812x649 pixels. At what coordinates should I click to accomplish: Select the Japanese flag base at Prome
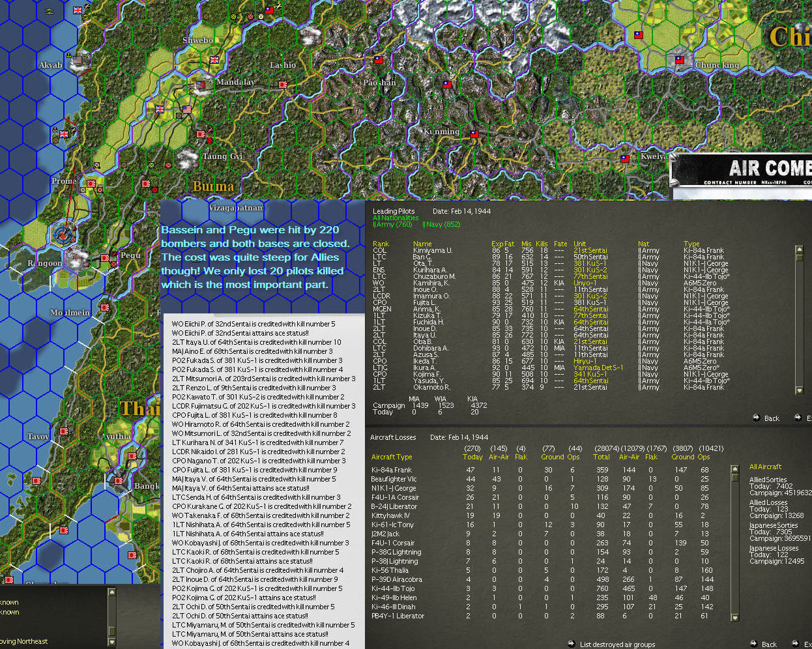(91, 183)
